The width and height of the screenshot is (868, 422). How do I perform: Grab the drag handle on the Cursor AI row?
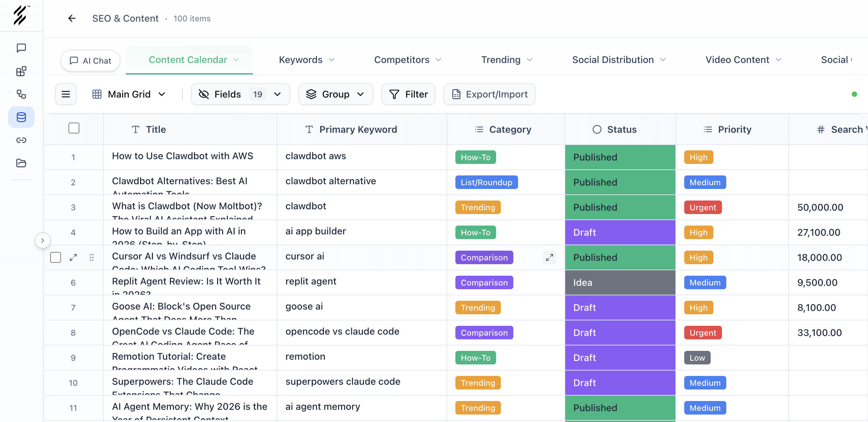pyautogui.click(x=92, y=257)
